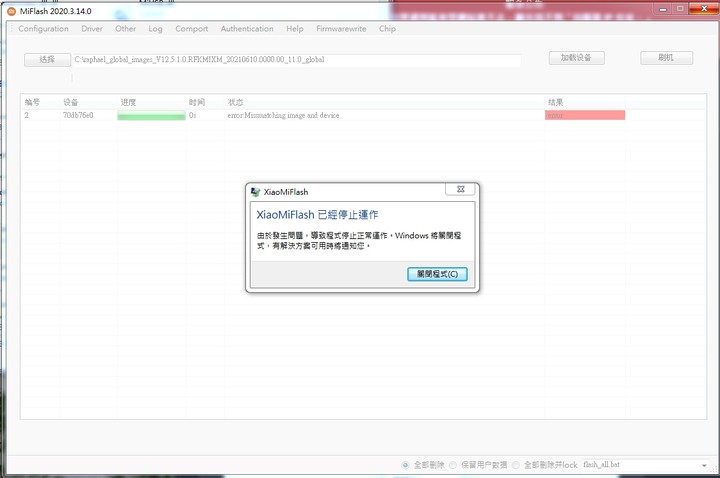720x478 pixels.
Task: Expand the flash_all.bat script dropdown
Action: coord(704,465)
